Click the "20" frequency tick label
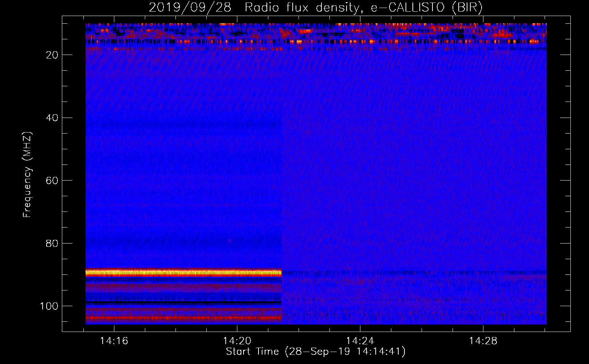Screen dimensions: 589x364 52,55
